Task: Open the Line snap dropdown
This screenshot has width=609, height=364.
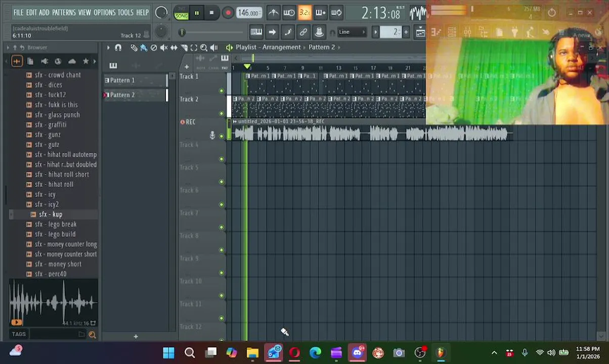Action: click(x=352, y=32)
